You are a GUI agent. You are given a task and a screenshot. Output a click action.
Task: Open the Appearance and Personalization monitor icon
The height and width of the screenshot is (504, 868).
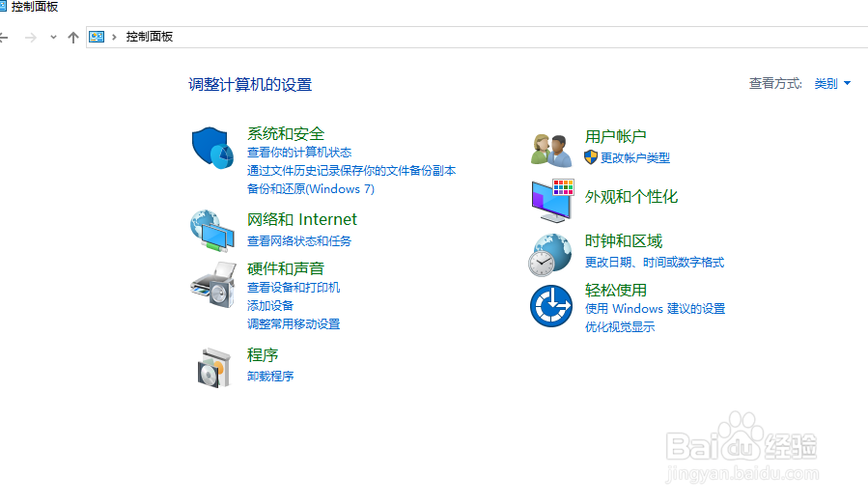click(x=552, y=200)
